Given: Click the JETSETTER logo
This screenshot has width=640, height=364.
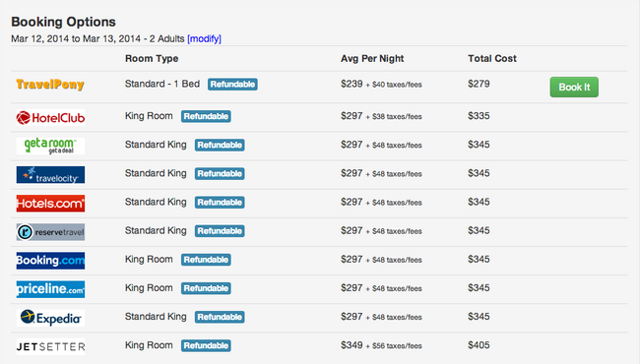Looking at the screenshot, I should click(x=50, y=346).
